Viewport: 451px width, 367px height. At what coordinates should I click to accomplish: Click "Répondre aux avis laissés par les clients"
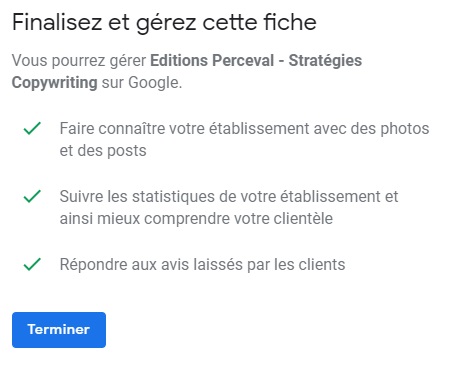pos(202,264)
